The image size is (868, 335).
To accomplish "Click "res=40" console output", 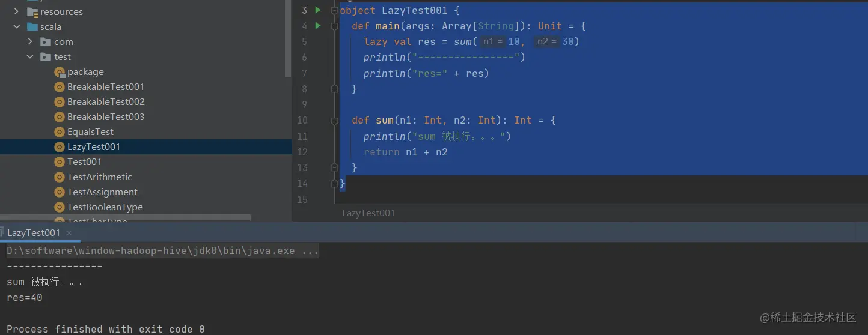I will pyautogui.click(x=25, y=297).
